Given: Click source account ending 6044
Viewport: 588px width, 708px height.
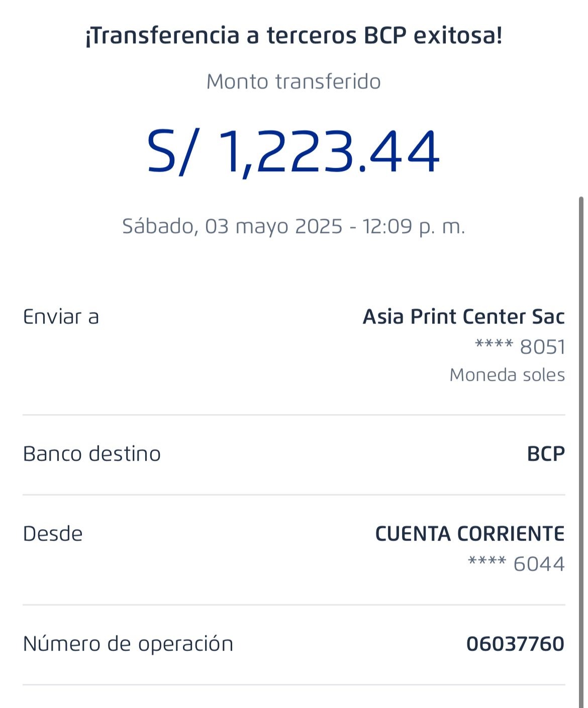Looking at the screenshot, I should click(x=516, y=564).
